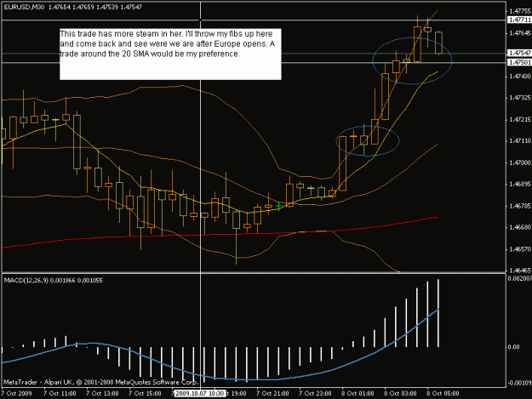Click the 8 Oct 01:00 time axis label

pos(358,393)
